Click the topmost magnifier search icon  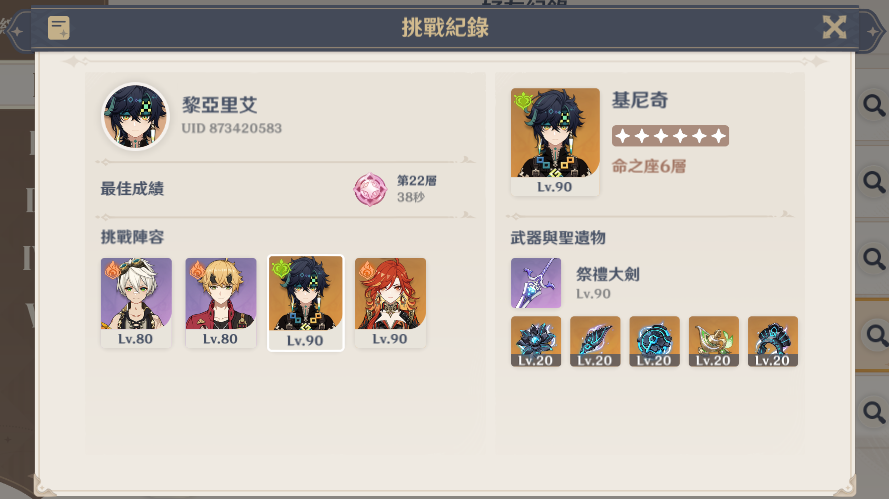[x=874, y=104]
